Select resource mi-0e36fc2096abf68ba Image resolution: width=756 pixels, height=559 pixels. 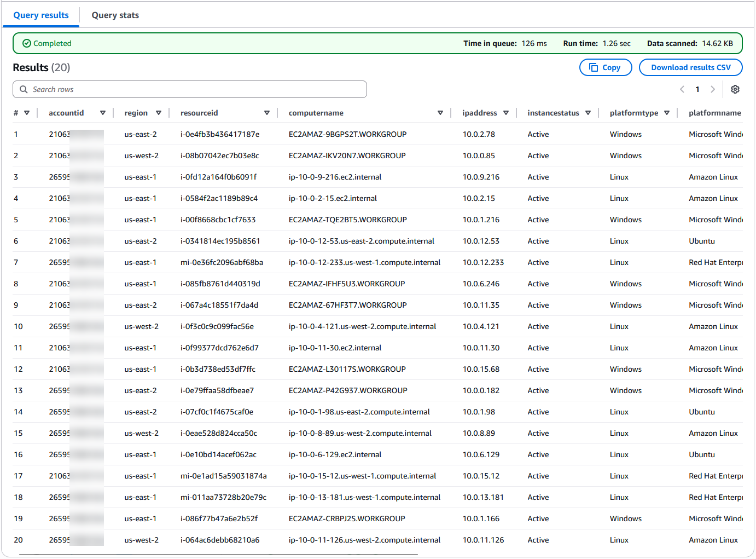tap(222, 262)
